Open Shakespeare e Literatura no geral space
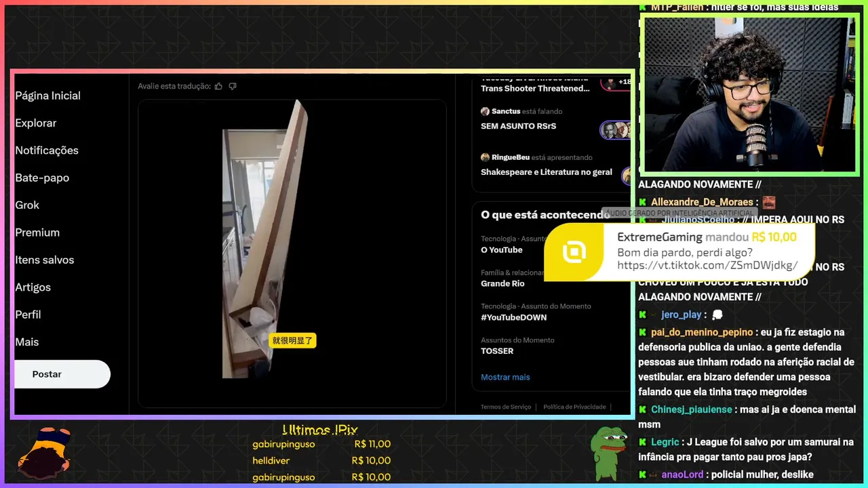Viewport: 868px width, 488px height. coord(547,172)
